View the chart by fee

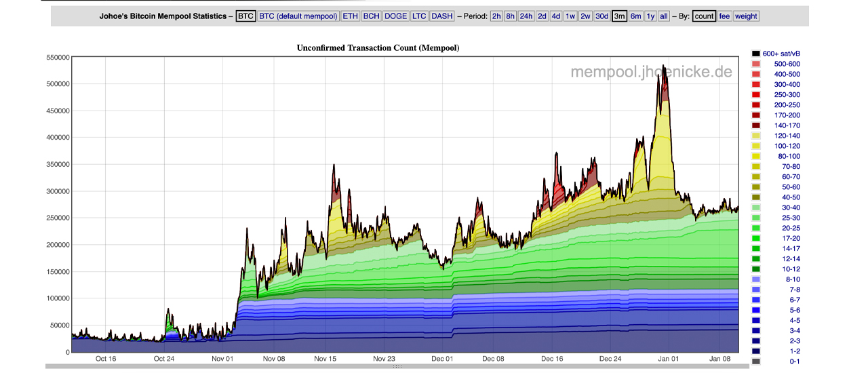tap(724, 16)
